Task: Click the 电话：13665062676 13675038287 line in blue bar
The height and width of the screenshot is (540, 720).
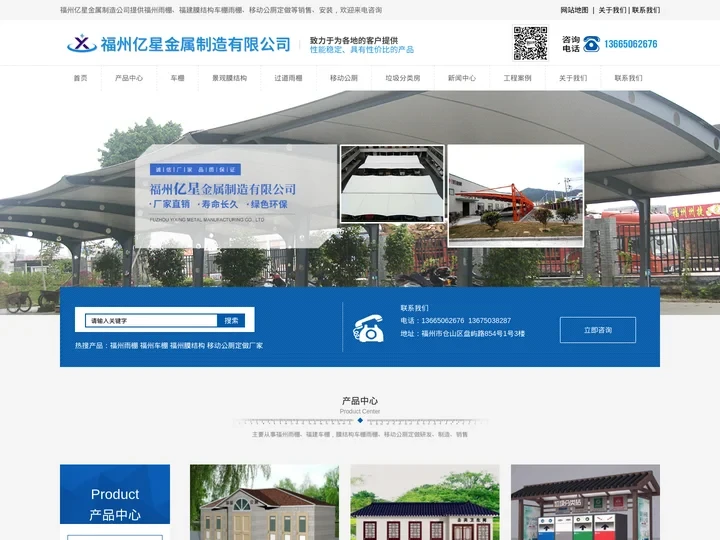Action: [x=456, y=321]
